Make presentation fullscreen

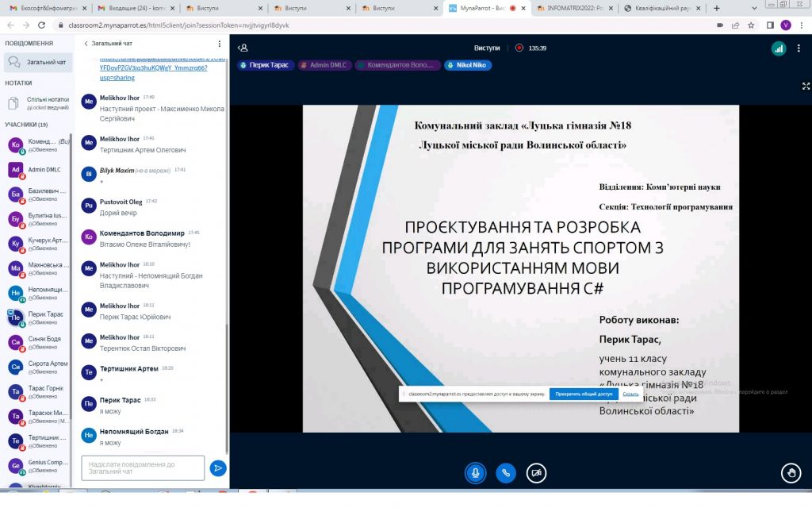coord(806,86)
